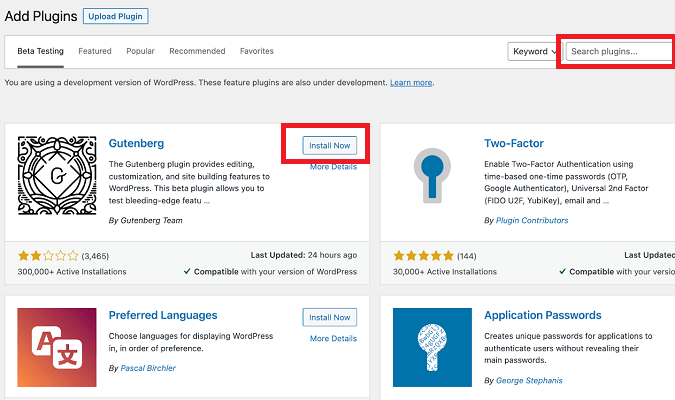This screenshot has width=675, height=400.
Task: View More Details for Gutenberg
Action: tap(333, 167)
